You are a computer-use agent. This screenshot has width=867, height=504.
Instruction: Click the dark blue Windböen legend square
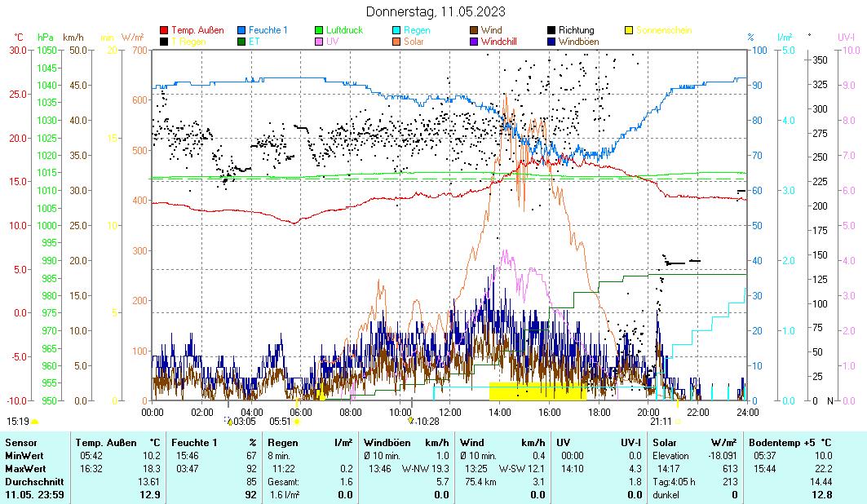point(551,41)
